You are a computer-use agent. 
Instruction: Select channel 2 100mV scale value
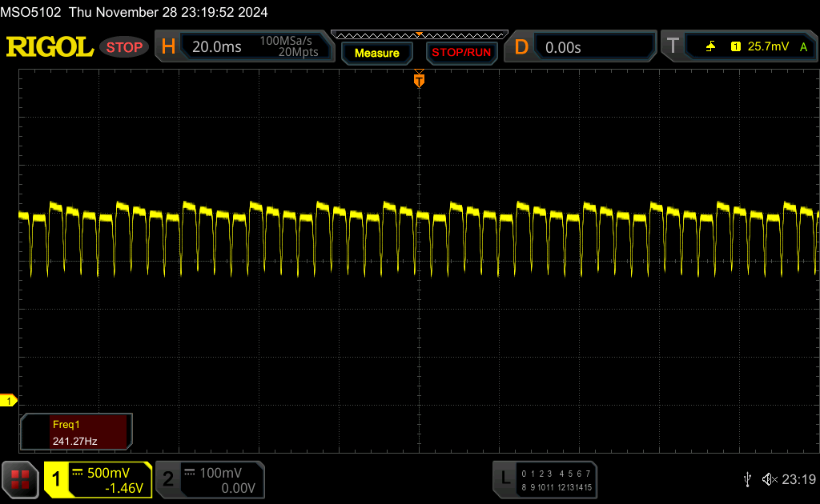click(221, 473)
